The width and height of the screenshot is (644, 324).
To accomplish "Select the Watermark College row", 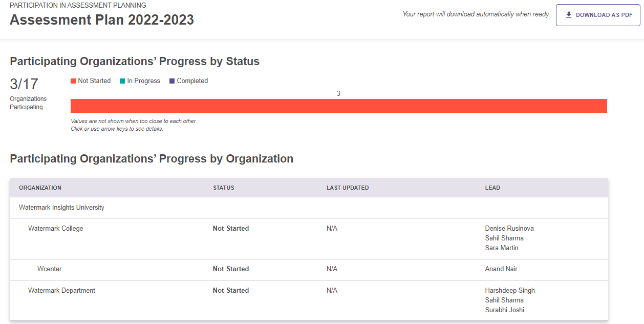I will pyautogui.click(x=309, y=238).
